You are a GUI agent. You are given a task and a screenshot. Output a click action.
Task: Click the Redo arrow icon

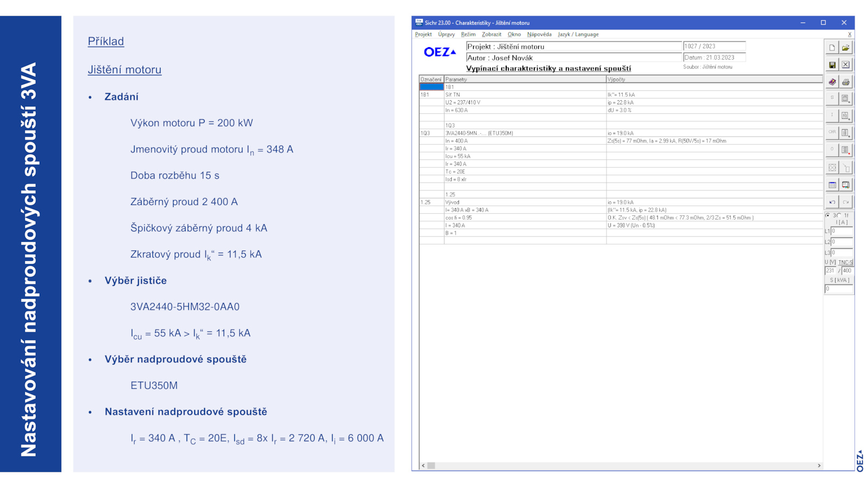[846, 202]
